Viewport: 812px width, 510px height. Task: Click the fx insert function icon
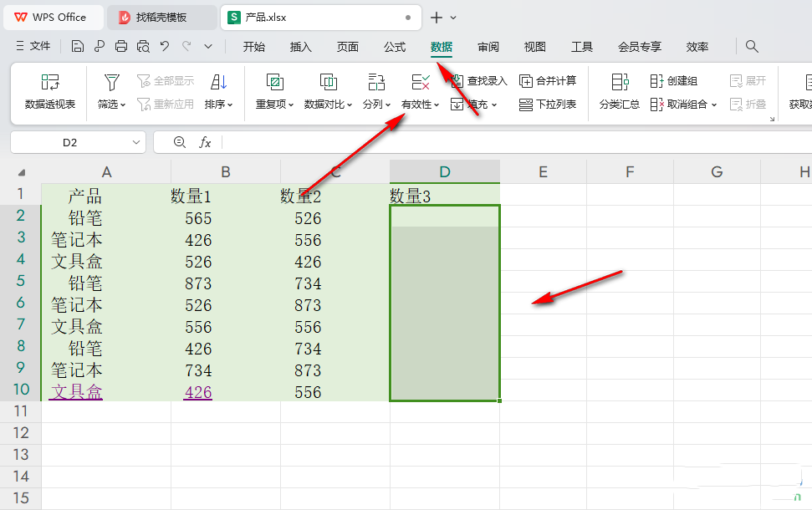click(x=205, y=142)
